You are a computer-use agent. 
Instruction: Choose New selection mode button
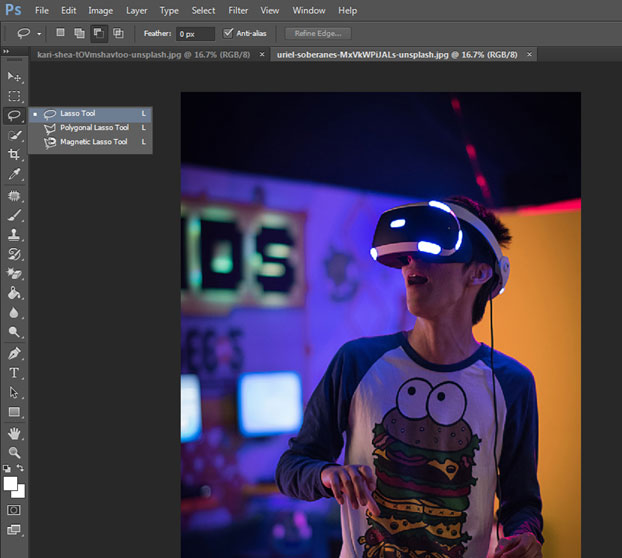click(60, 33)
